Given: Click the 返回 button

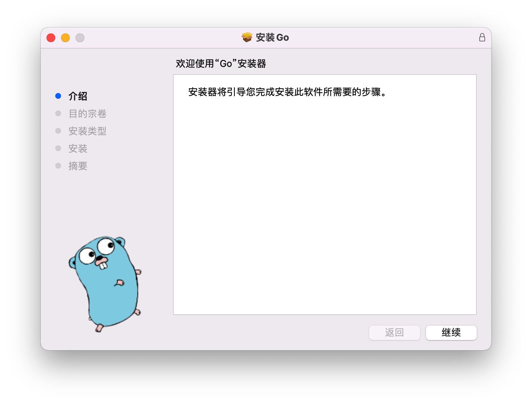Looking at the screenshot, I should 394,332.
